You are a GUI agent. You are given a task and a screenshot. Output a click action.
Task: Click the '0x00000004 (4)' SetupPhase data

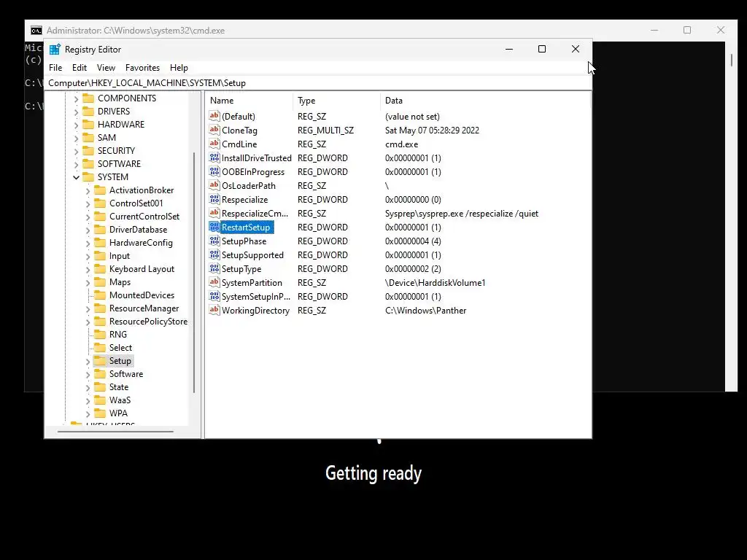pos(413,241)
